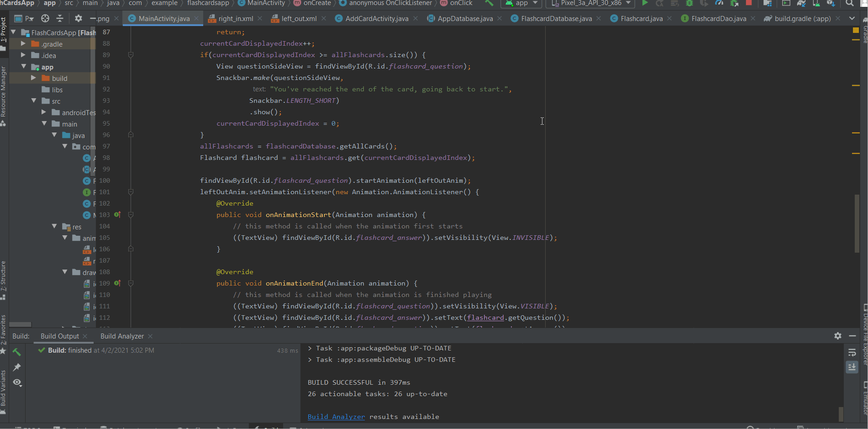Stop the app with the red square icon

point(748,3)
